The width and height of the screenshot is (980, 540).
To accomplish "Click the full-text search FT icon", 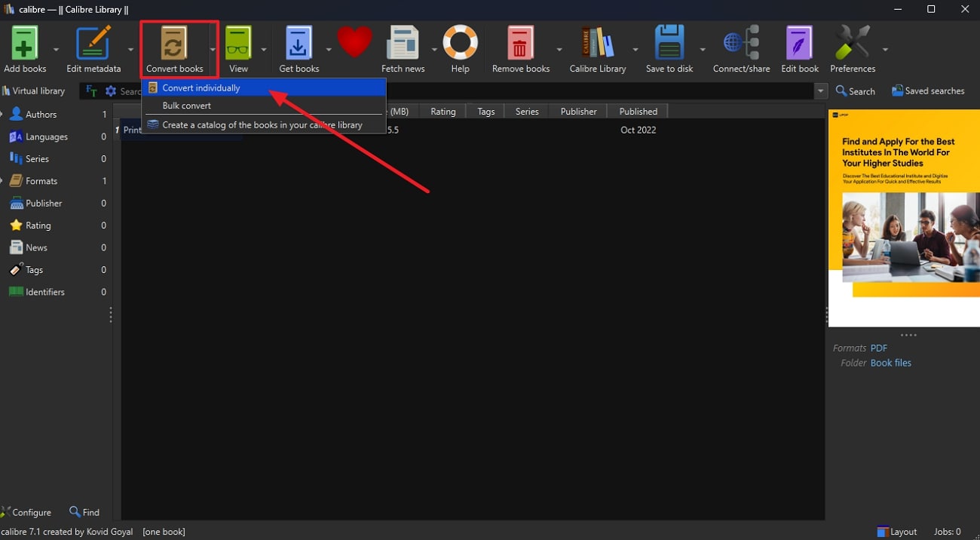I will point(91,91).
